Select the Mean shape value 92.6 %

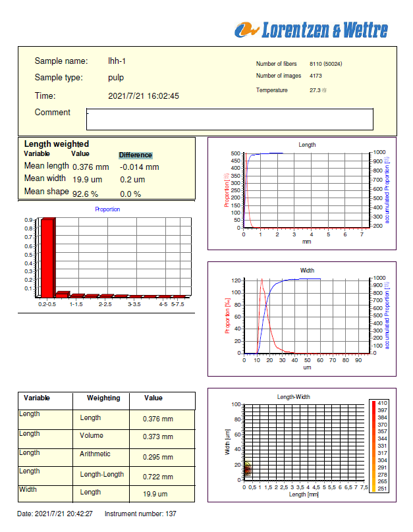(85, 194)
